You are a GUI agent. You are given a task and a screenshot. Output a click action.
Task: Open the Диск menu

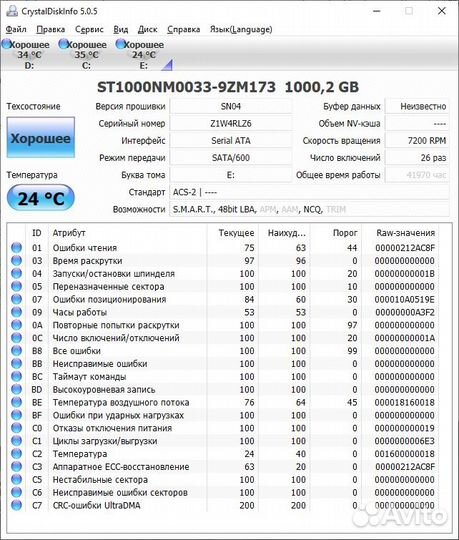pos(147,29)
